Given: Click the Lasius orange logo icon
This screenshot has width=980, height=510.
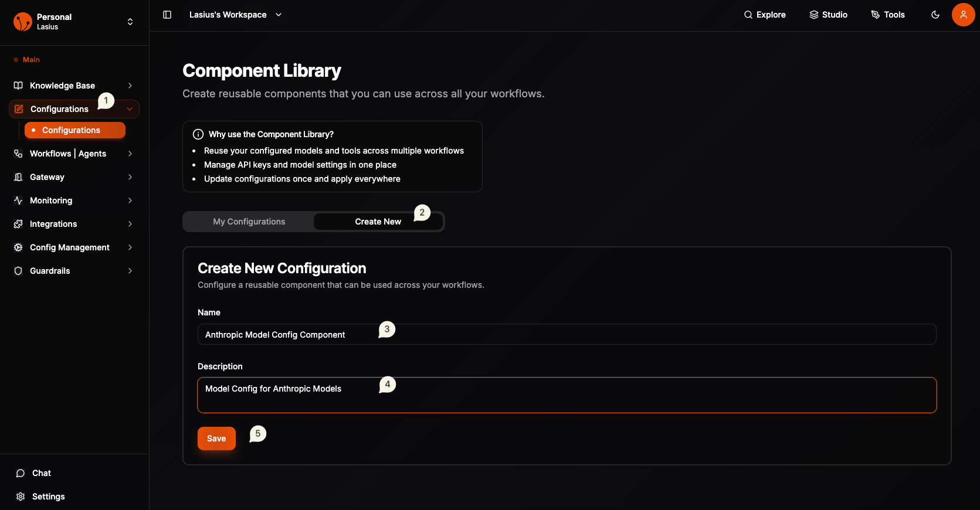Looking at the screenshot, I should (x=22, y=22).
